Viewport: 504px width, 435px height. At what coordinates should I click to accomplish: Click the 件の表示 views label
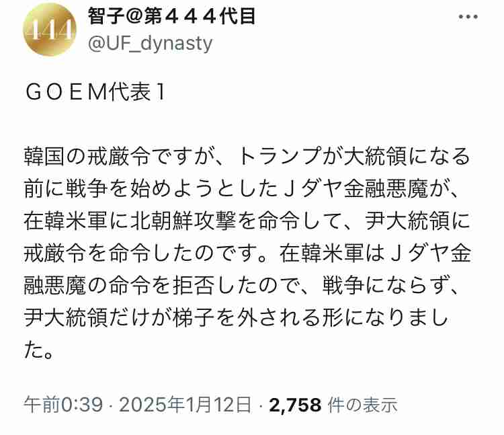coord(363,405)
